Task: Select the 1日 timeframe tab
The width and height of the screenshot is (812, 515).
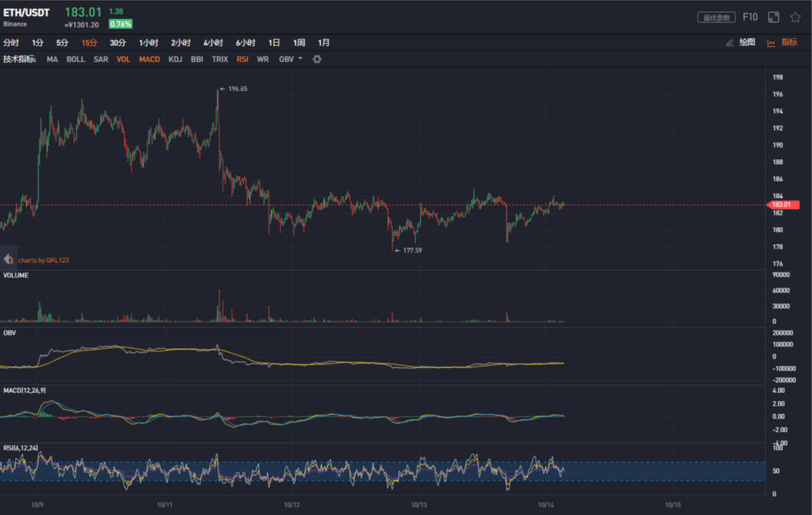Action: [274, 43]
